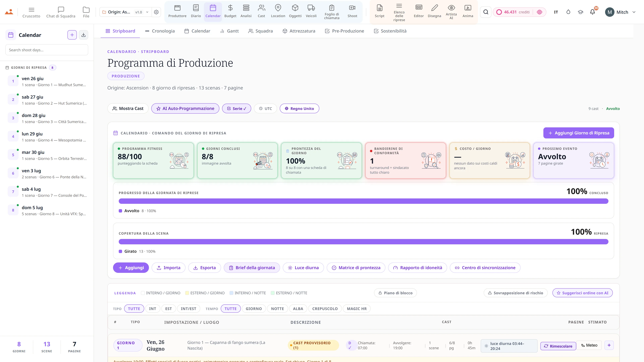Open the IT language selector
This screenshot has width=644, height=362.
[x=556, y=12]
